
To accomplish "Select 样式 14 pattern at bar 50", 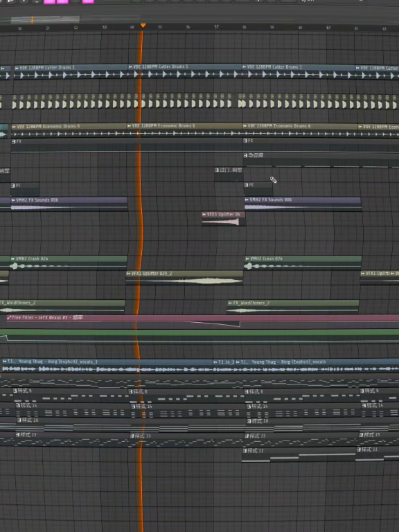I will 73,410.
